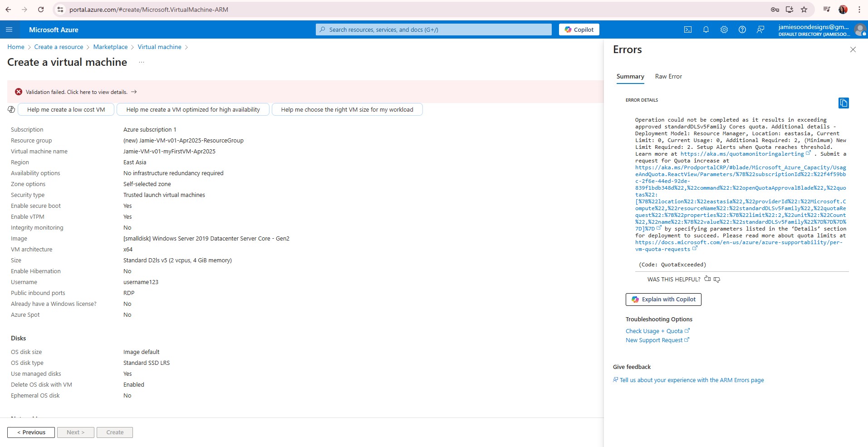
Task: Open the Chrome profile avatar
Action: point(843,10)
